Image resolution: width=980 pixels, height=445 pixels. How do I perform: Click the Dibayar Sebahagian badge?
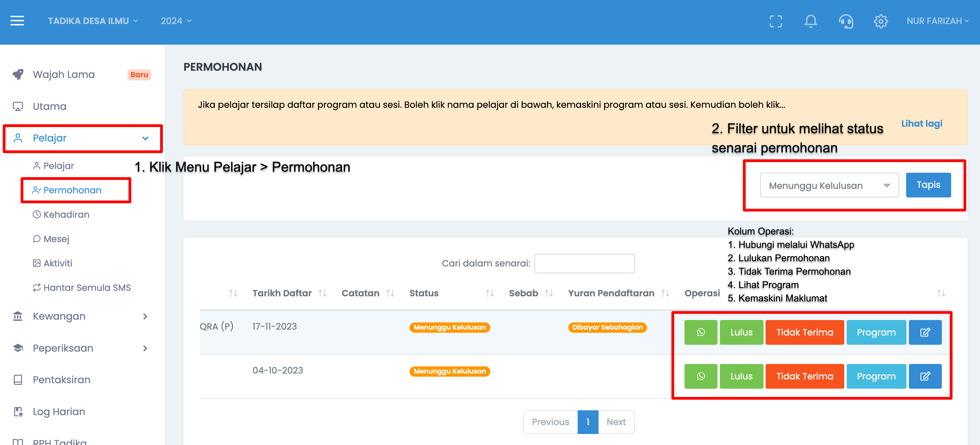pos(607,327)
